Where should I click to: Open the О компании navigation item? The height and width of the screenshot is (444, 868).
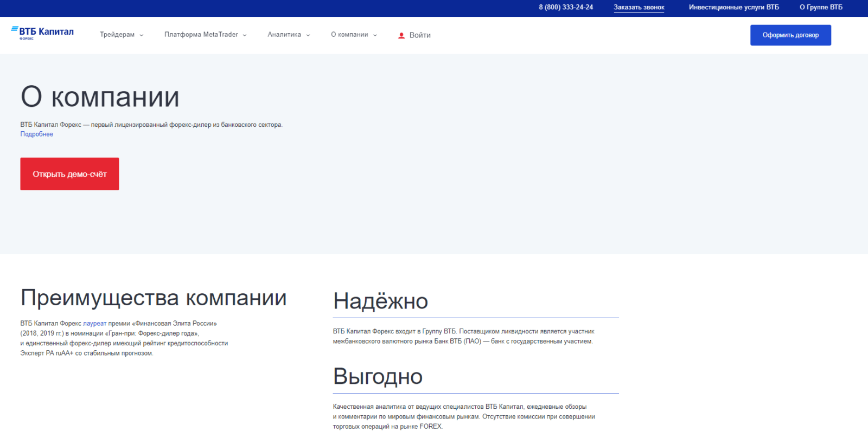tap(349, 35)
